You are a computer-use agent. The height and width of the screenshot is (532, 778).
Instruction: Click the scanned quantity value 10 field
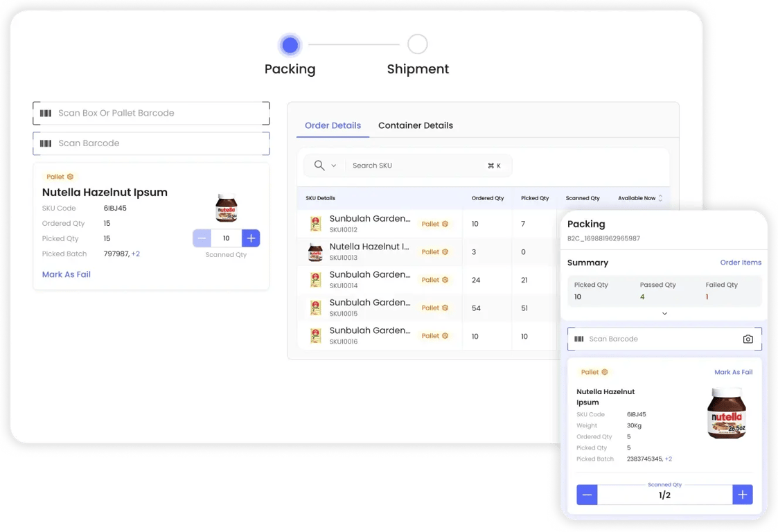(227, 238)
